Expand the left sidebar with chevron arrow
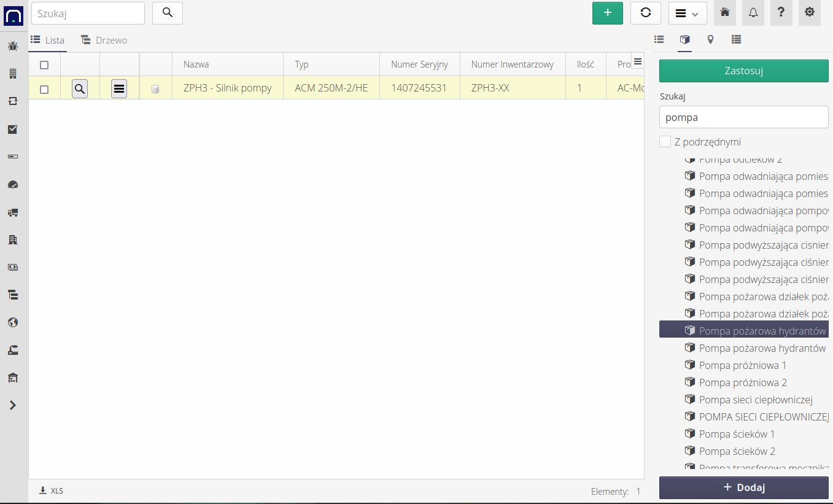Image resolution: width=833 pixels, height=504 pixels. tap(12, 405)
